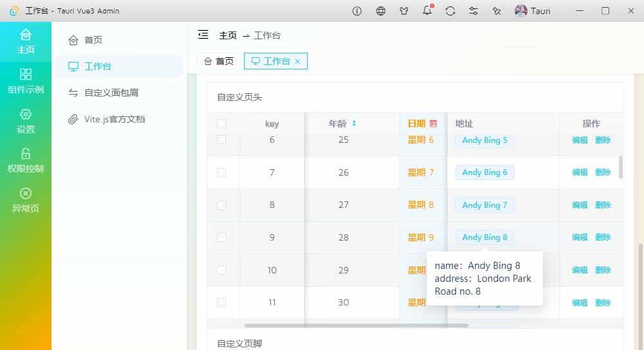
Task: Click the Andy Bing 5 tag
Action: 485,140
